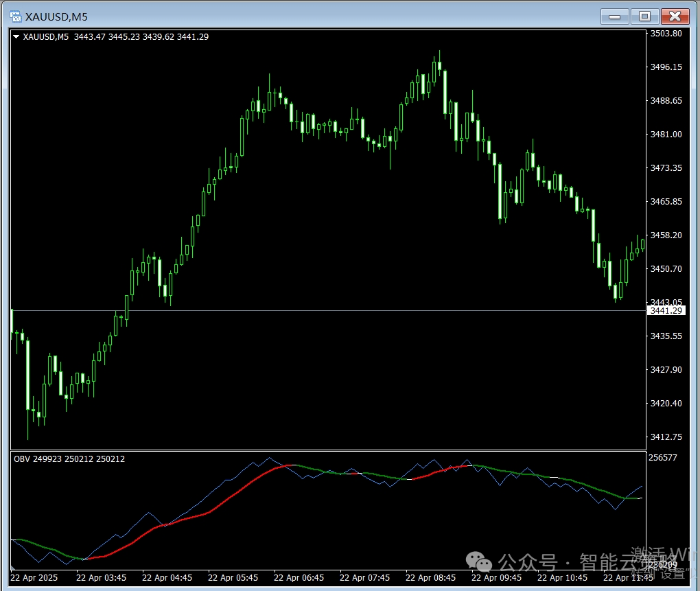The width and height of the screenshot is (700, 591).
Task: Click the 3420.40 price scale value
Action: 666,403
